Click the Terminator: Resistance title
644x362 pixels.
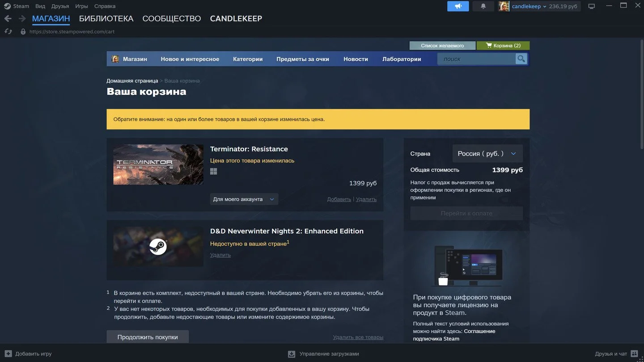pyautogui.click(x=249, y=149)
